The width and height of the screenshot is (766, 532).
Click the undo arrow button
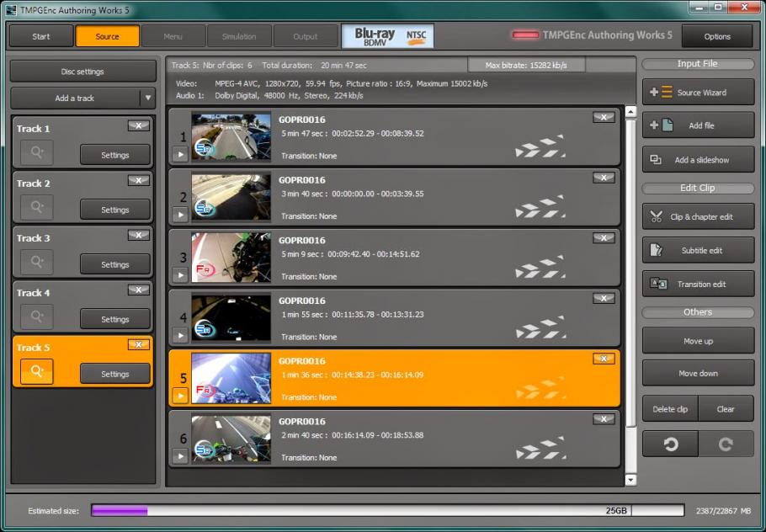[670, 444]
